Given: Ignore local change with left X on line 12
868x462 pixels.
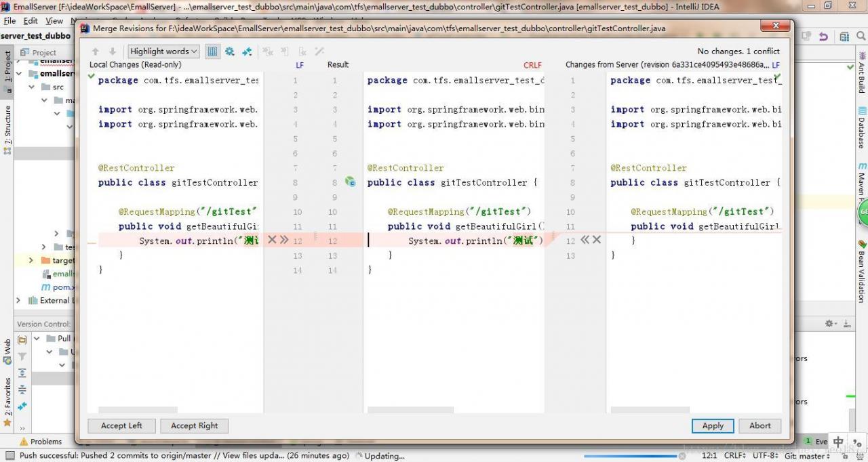Looking at the screenshot, I should (x=272, y=240).
